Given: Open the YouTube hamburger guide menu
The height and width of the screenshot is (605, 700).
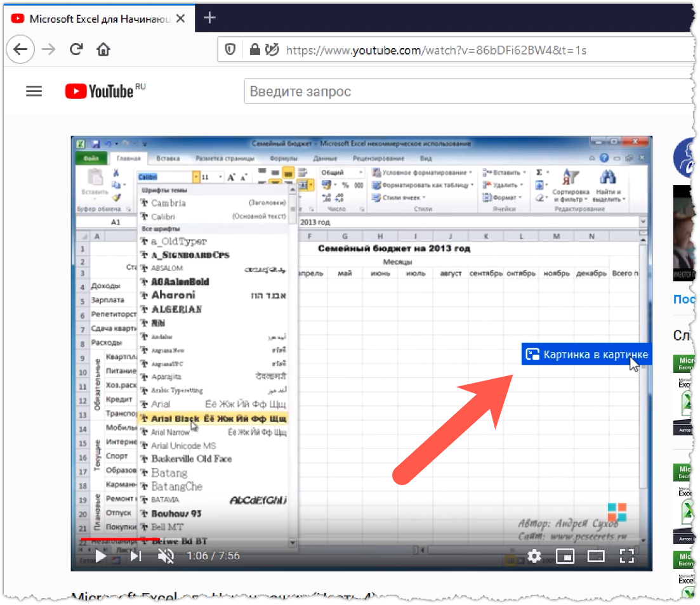Looking at the screenshot, I should pyautogui.click(x=34, y=91).
